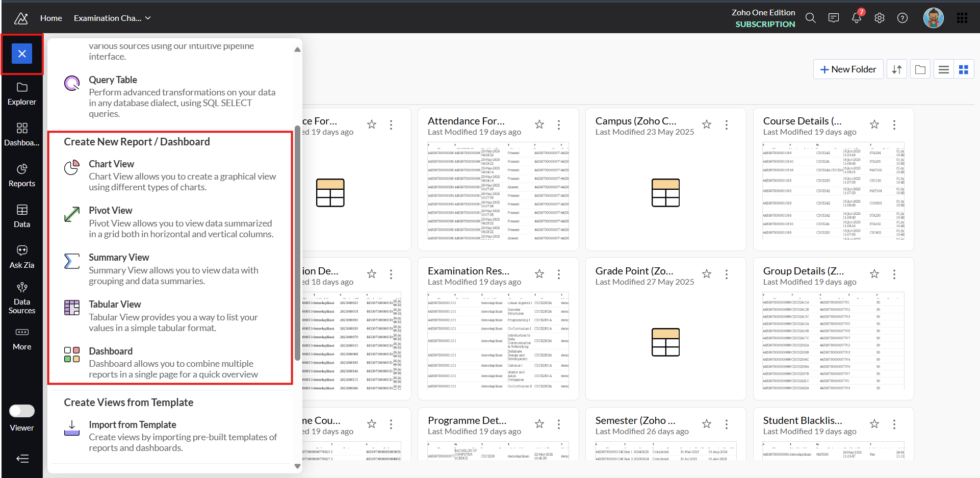
Task: Click the Summary View sigma icon
Action: tap(72, 261)
